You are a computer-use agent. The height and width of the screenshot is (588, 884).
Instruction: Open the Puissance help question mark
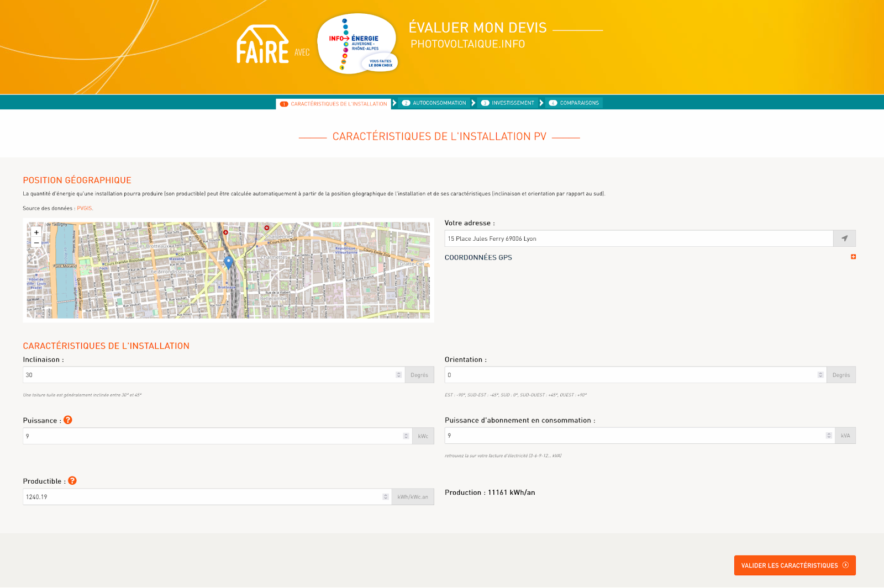click(x=68, y=420)
